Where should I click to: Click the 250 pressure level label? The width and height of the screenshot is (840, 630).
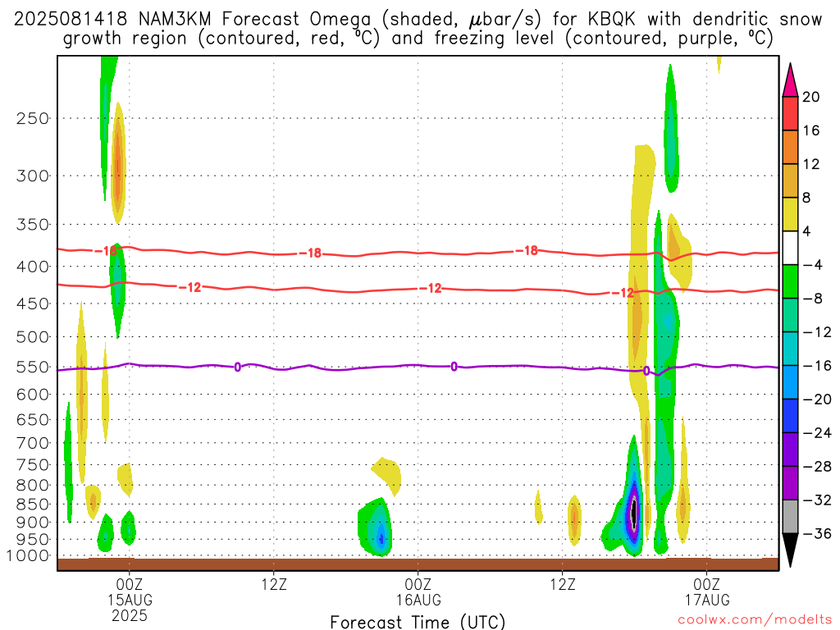tap(33, 118)
